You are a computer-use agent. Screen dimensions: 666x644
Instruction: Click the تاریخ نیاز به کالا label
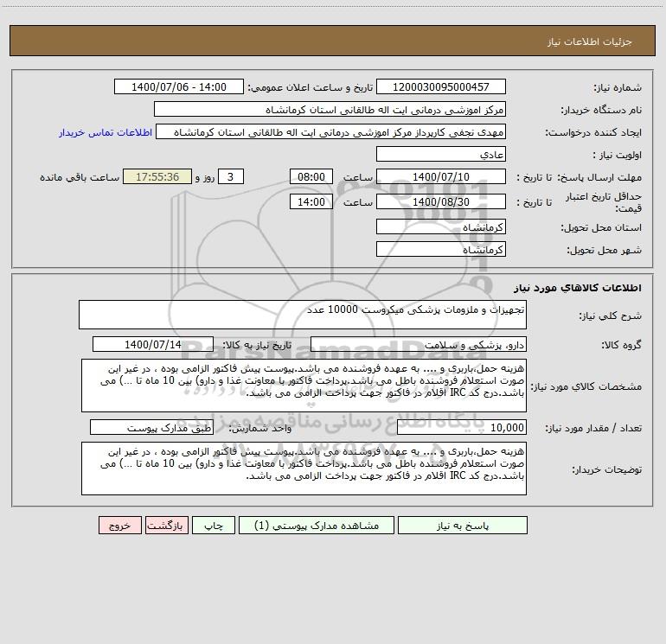257,345
